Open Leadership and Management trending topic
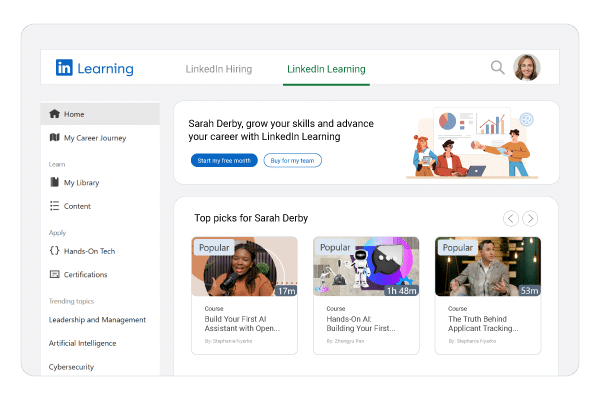This screenshot has width=600, height=400. pos(97,320)
